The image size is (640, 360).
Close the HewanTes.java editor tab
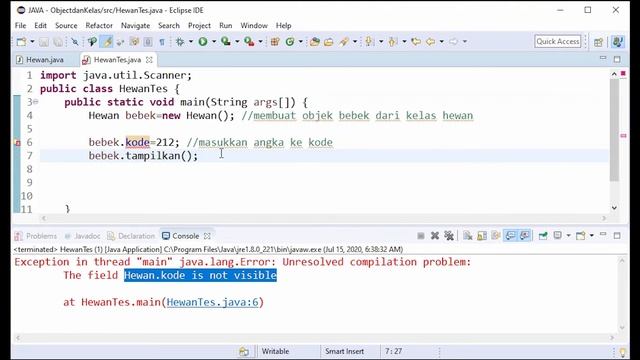coord(149,60)
